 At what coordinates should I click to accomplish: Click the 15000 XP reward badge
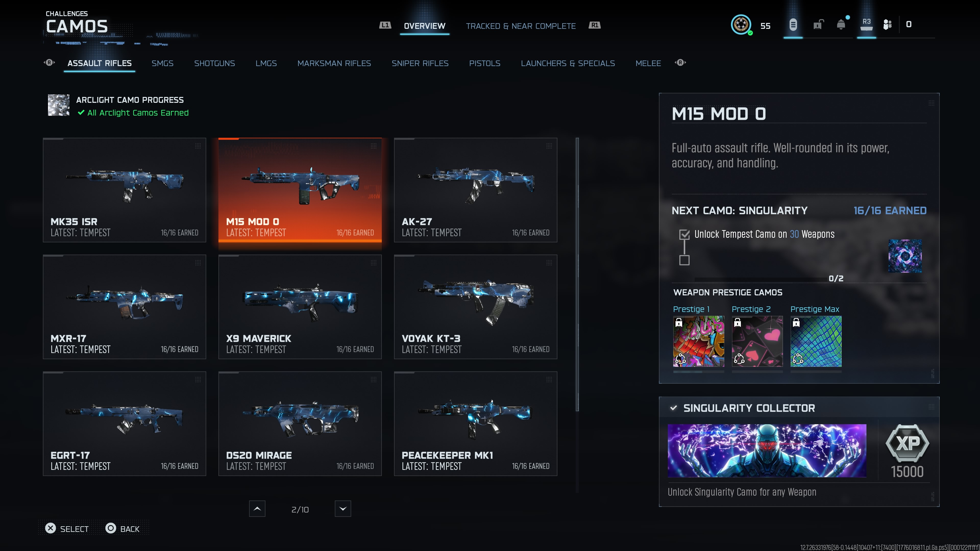pos(907,451)
